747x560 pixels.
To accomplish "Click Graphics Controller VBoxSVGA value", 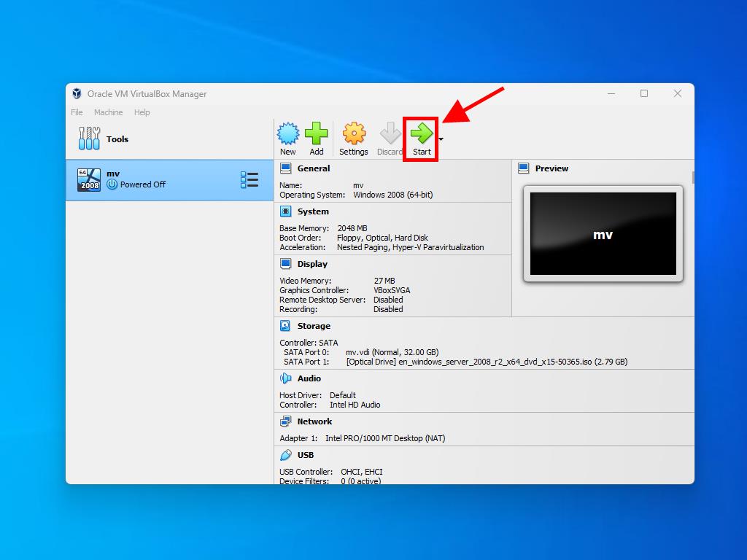I will click(392, 290).
